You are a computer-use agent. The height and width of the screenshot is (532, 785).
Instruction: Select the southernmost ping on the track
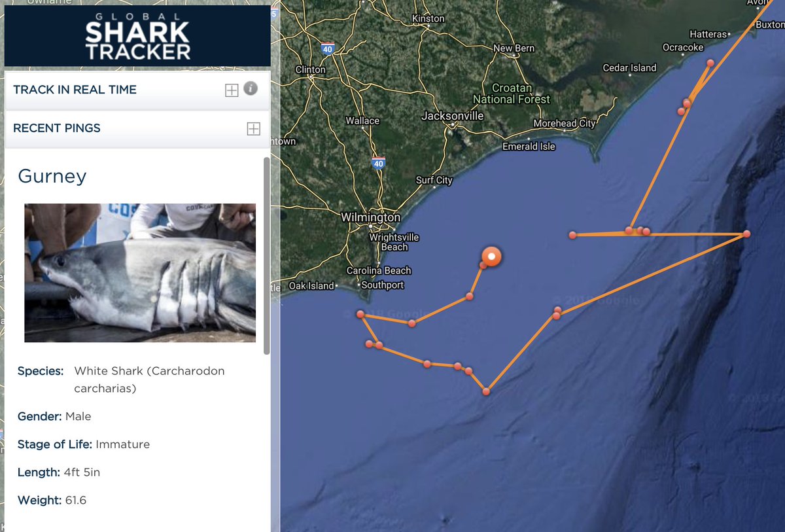(x=486, y=391)
